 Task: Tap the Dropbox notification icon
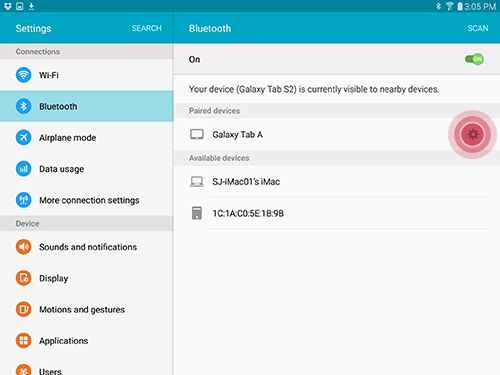(x=8, y=6)
